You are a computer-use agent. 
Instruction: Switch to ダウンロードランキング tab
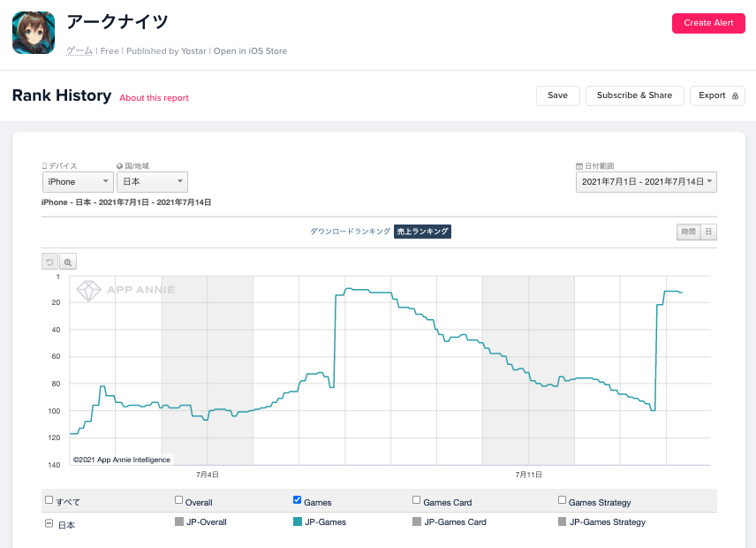click(350, 232)
